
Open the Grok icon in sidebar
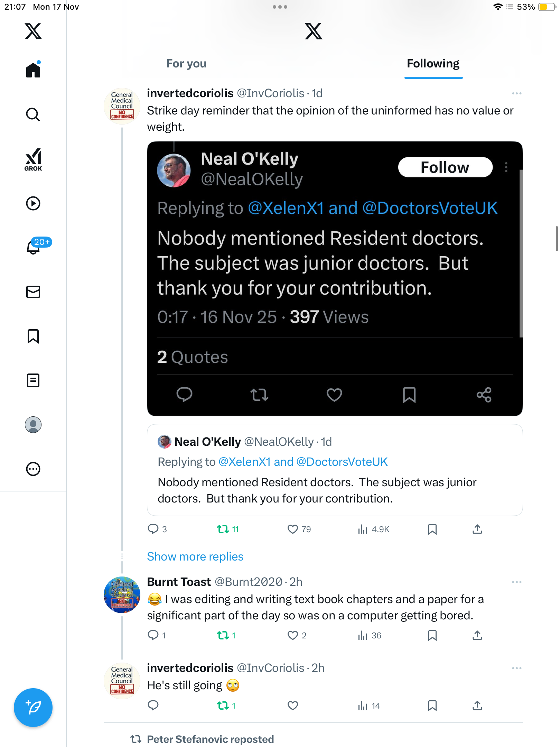[33, 159]
